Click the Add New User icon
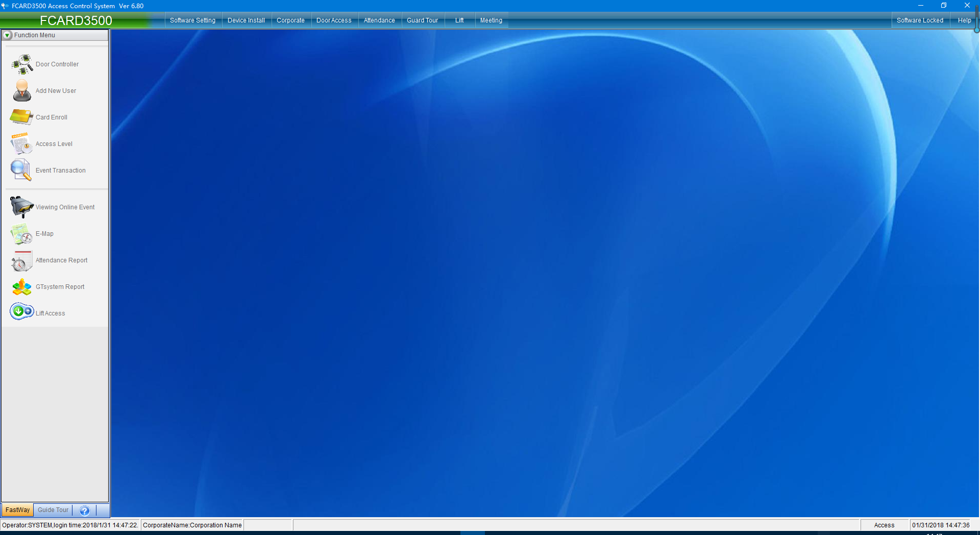The width and height of the screenshot is (980, 535). click(22, 91)
